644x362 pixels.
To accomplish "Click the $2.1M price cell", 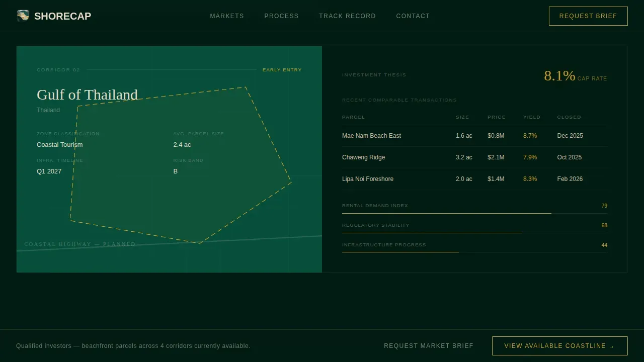I will (496, 157).
